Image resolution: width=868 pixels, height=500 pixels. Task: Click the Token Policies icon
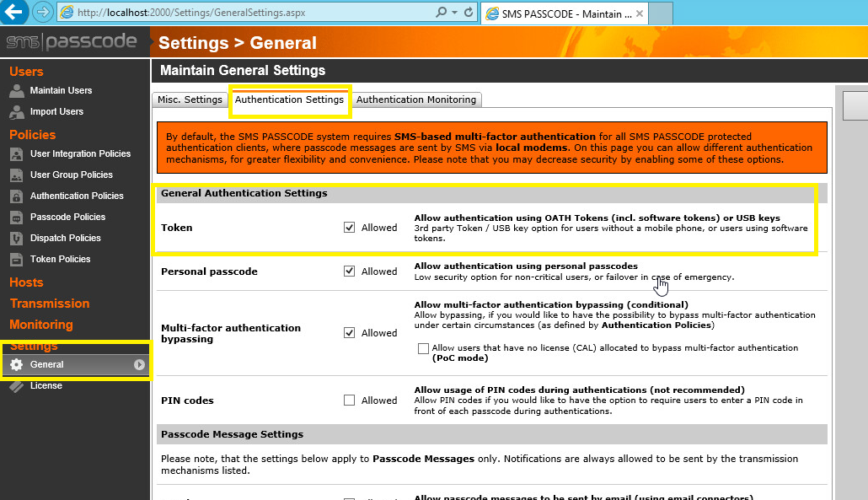click(17, 259)
